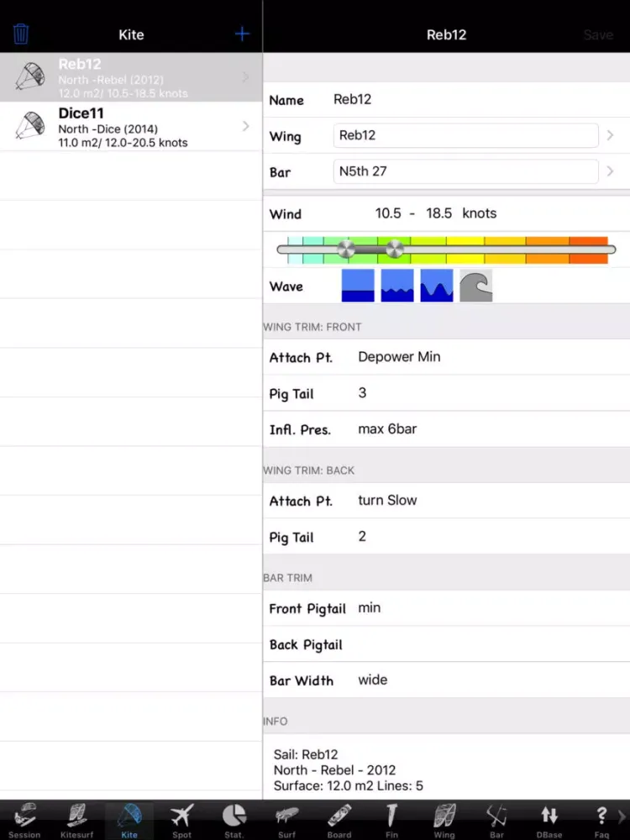The height and width of the screenshot is (840, 630).
Task: Select Dice11 kite list row
Action: pyautogui.click(x=131, y=127)
